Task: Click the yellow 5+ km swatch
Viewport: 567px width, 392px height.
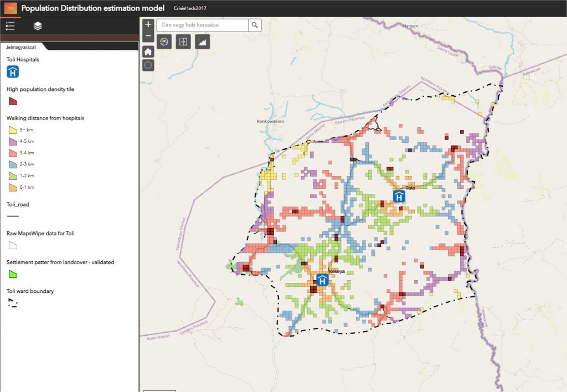Action: pos(13,130)
